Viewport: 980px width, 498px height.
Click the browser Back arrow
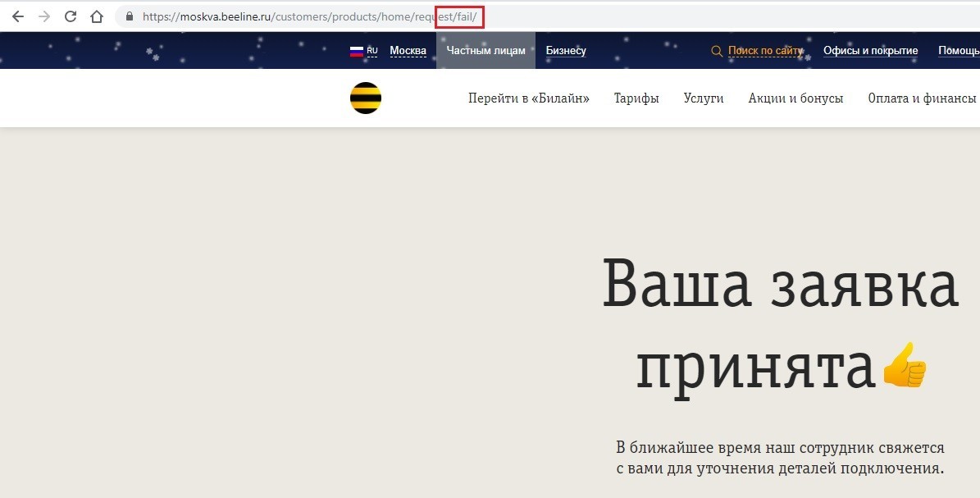[x=17, y=16]
